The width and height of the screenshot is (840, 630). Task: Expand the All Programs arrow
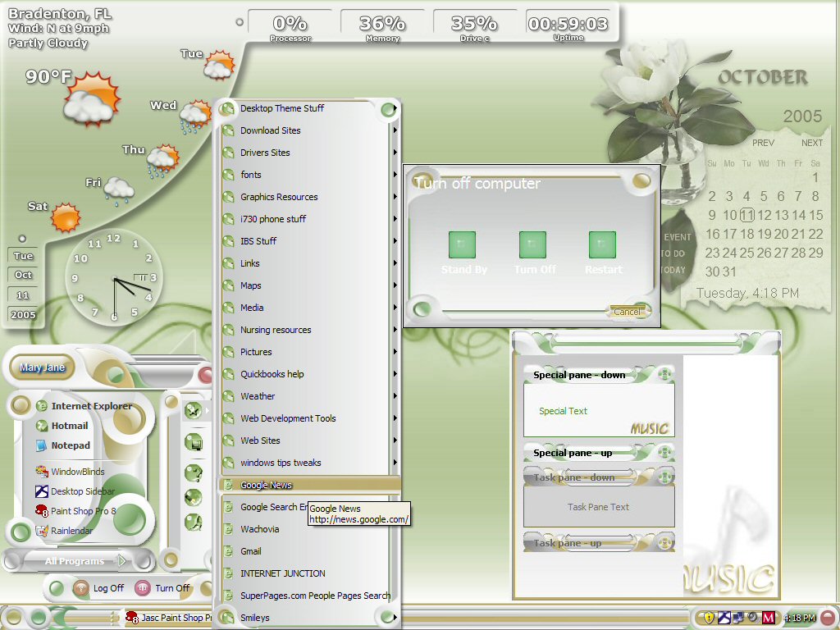pos(122,561)
